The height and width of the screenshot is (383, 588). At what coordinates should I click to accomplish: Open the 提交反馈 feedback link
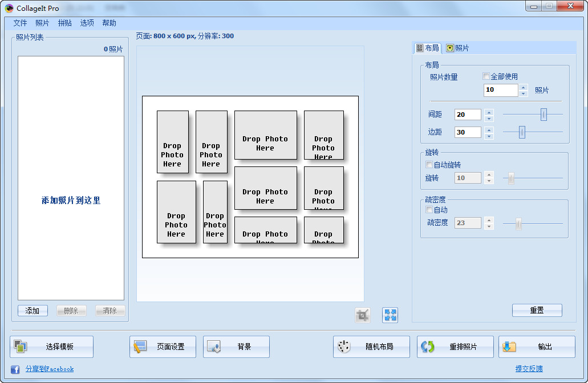click(x=529, y=369)
